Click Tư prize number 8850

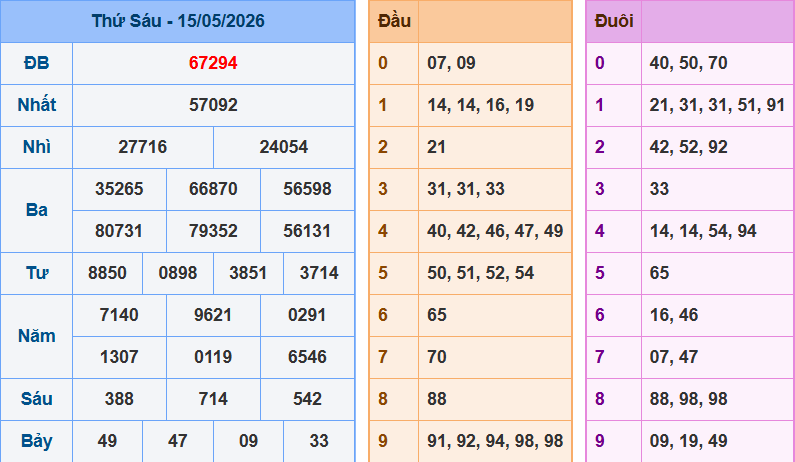coord(107,273)
